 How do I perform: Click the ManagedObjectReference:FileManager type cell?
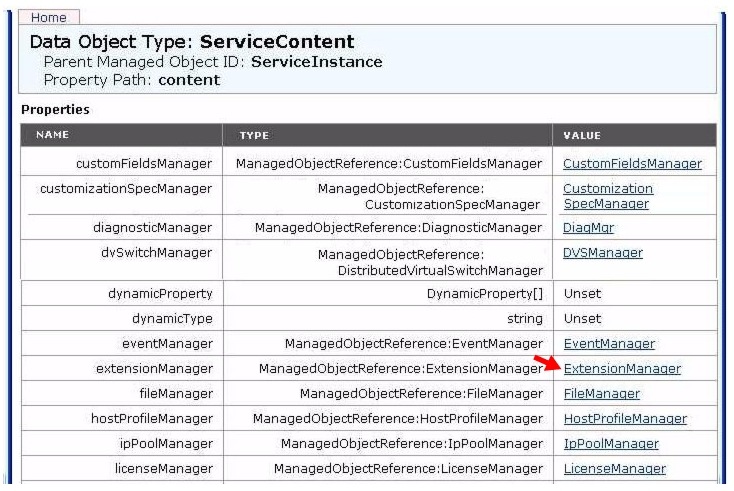389,394
